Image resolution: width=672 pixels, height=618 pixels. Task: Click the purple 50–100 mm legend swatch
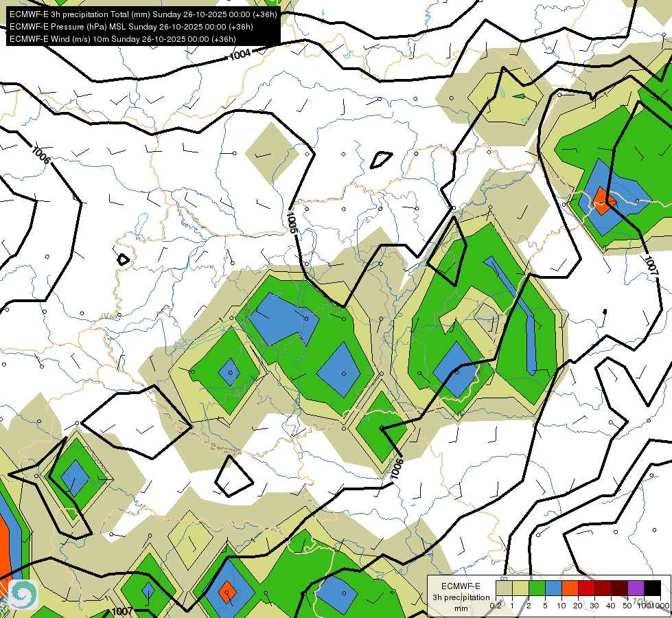point(636,588)
